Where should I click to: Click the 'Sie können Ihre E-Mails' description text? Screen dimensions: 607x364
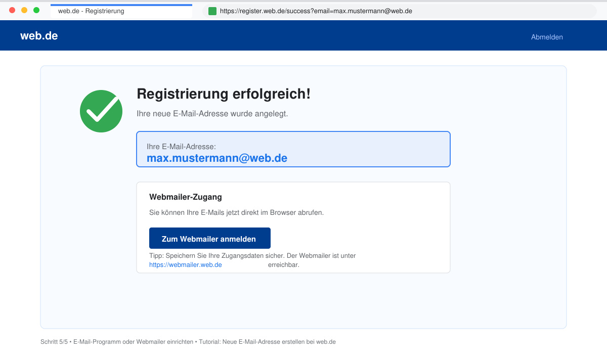236,212
